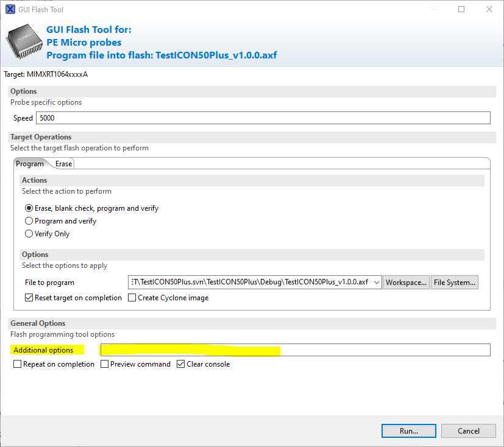Image resolution: width=504 pixels, height=447 pixels.
Task: Select the Program tab
Action: click(30, 163)
